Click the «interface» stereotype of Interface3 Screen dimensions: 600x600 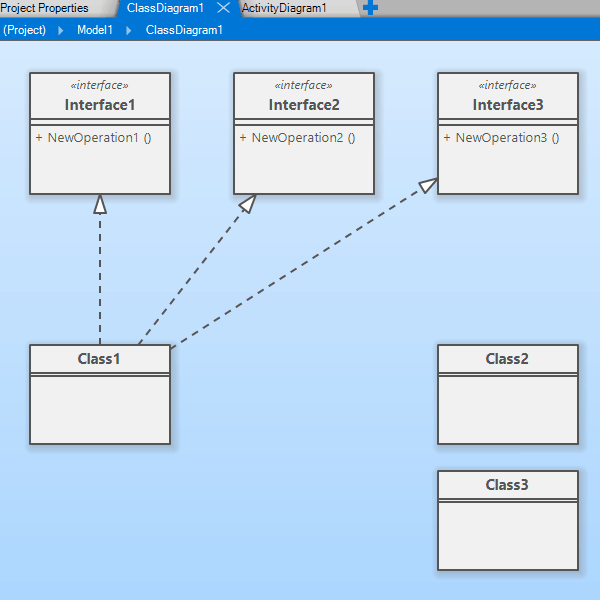(507, 85)
